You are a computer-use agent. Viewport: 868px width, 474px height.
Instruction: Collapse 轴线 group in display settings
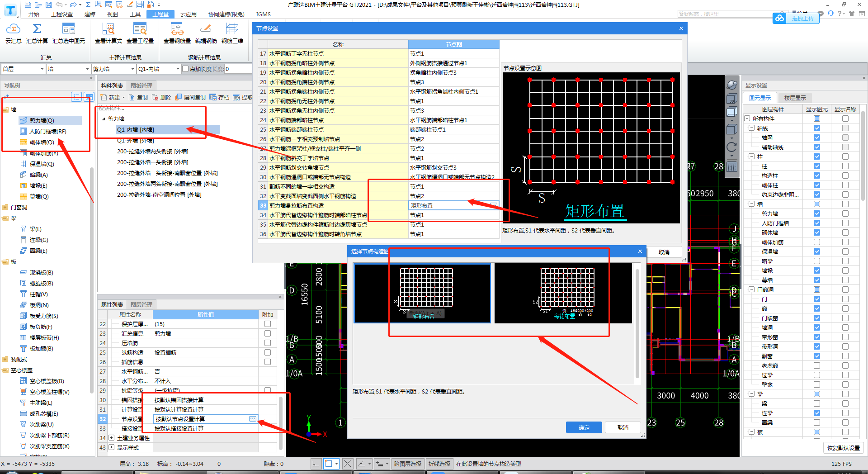751,128
